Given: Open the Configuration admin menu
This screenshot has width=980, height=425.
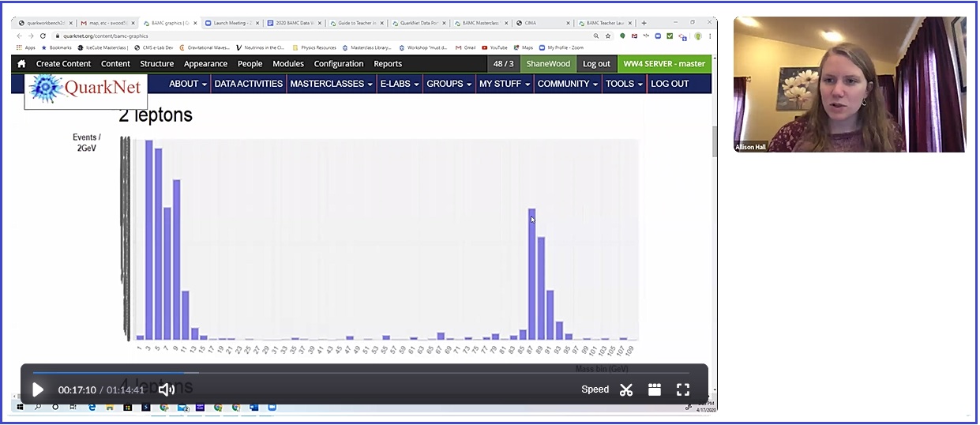Looking at the screenshot, I should [339, 64].
